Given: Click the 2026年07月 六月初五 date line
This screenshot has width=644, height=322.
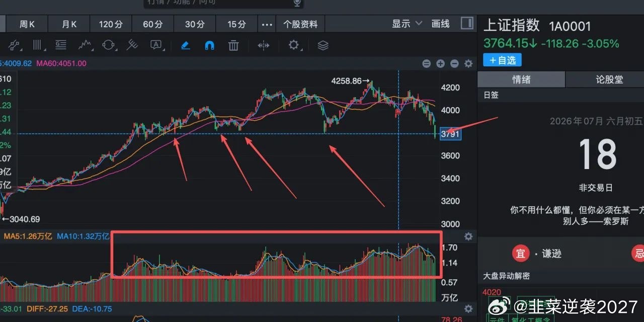Looking at the screenshot, I should (596, 121).
